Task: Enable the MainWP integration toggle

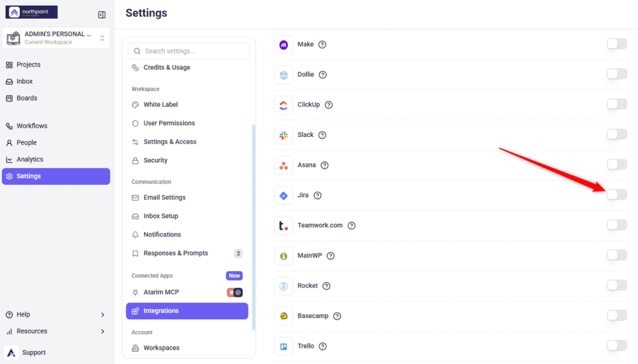Action: point(617,254)
